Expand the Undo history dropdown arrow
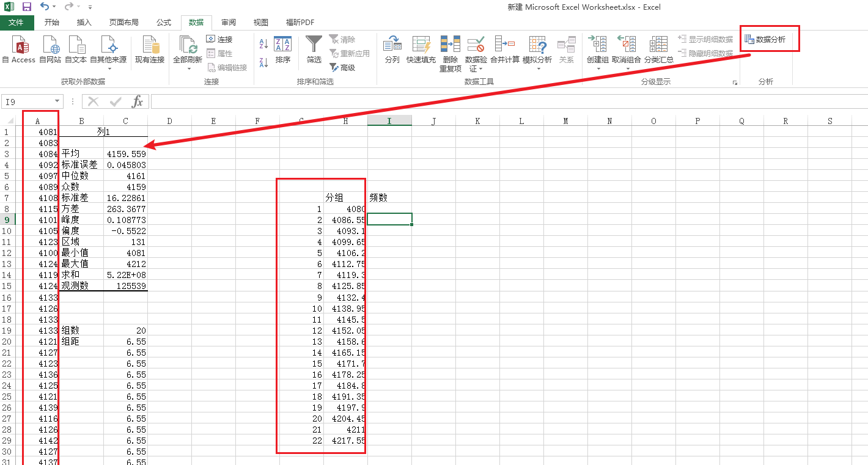868x465 pixels. pos(54,7)
